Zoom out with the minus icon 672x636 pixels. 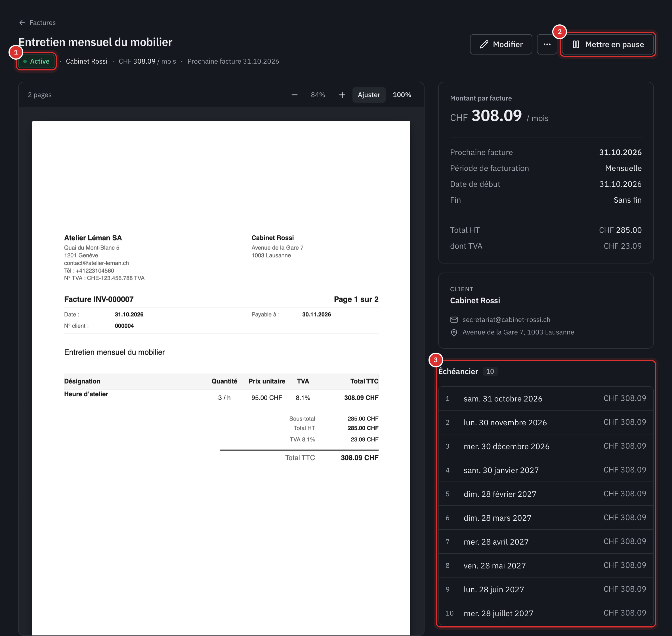pyautogui.click(x=295, y=95)
